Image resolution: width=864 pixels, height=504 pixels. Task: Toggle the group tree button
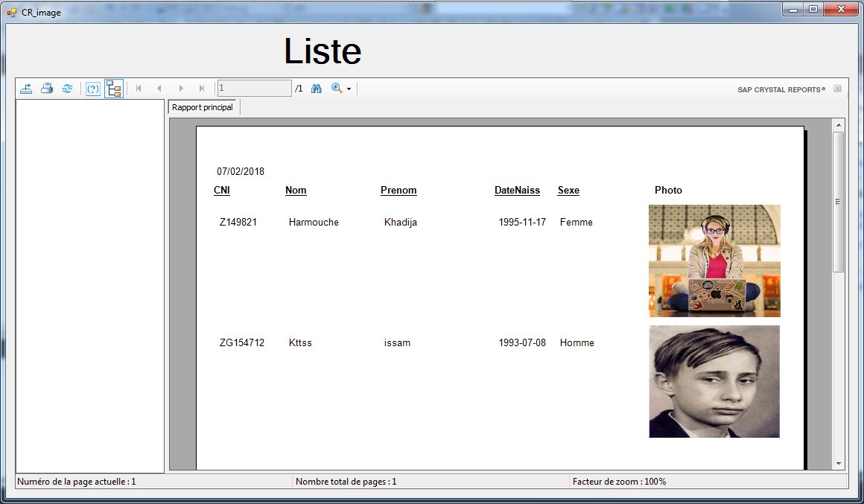click(x=114, y=88)
